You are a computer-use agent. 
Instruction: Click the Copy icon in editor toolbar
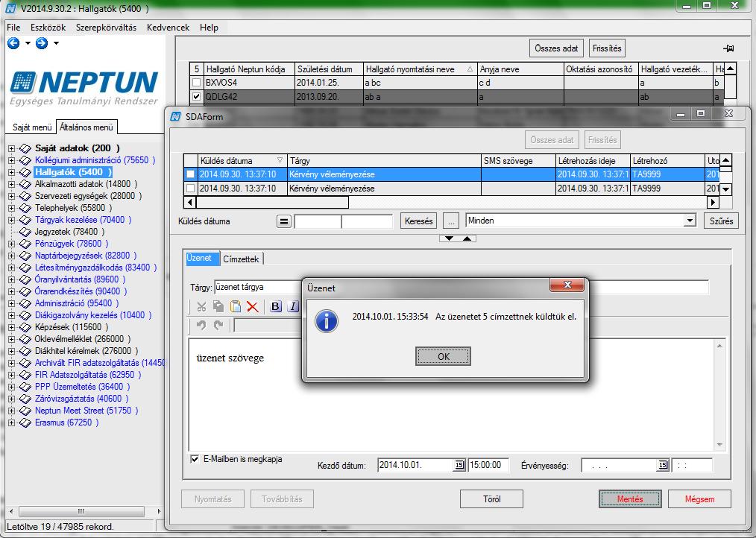[218, 306]
